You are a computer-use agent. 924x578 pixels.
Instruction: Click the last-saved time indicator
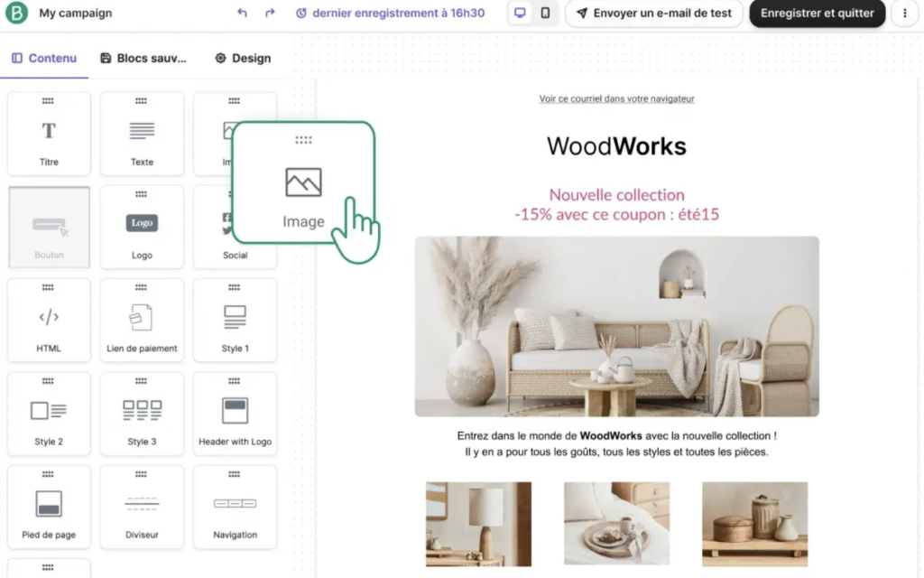pyautogui.click(x=390, y=13)
